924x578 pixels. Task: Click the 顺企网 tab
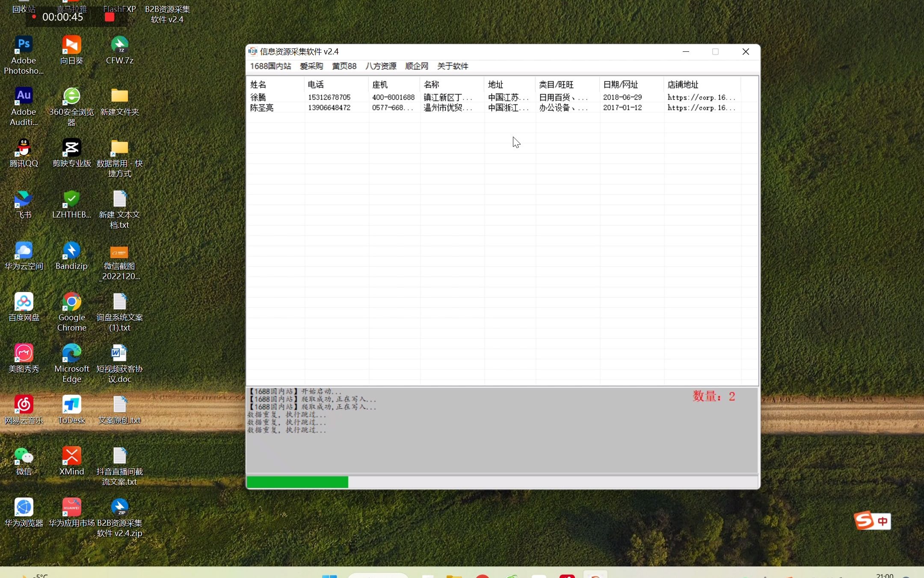(416, 65)
